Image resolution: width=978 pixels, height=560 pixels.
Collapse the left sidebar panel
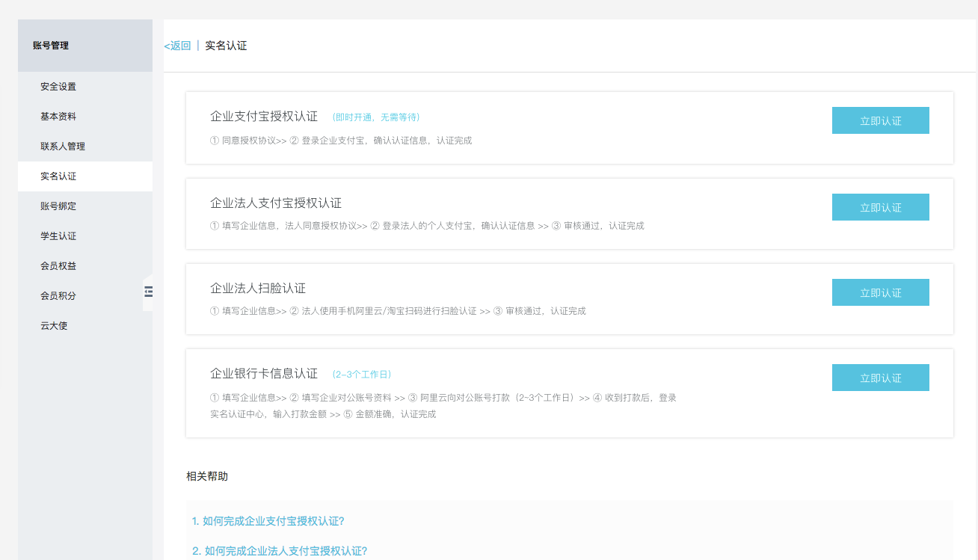click(x=148, y=292)
